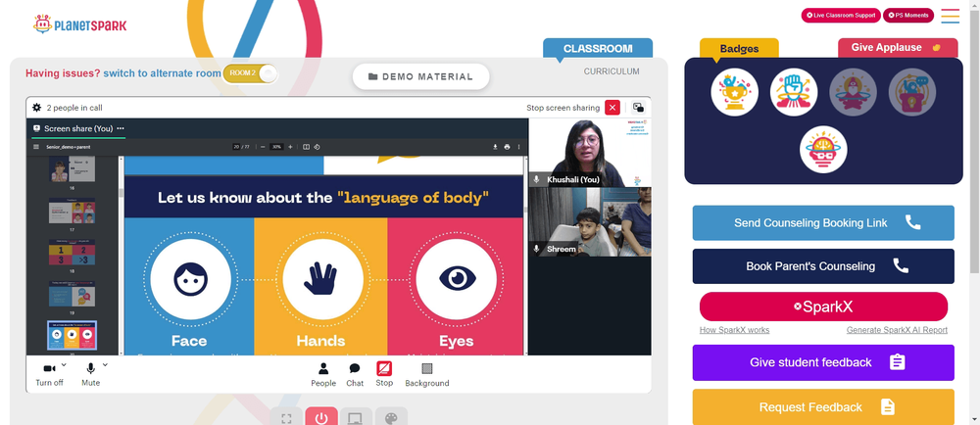The image size is (980, 425).
Task: Click the Give Applause button
Action: pos(898,47)
